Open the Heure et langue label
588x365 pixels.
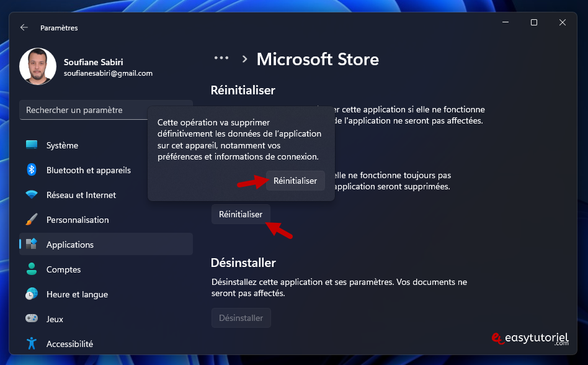pos(77,294)
